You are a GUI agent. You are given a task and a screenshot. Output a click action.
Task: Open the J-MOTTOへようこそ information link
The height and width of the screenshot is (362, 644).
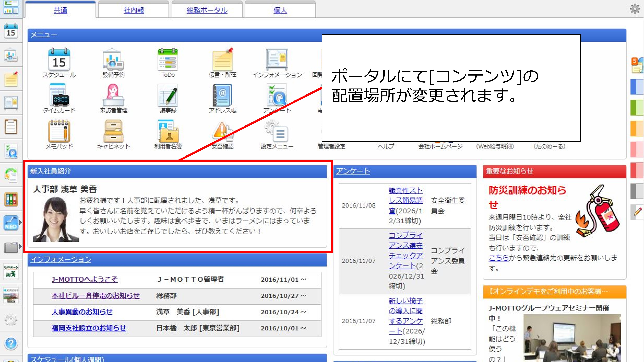coord(84,279)
